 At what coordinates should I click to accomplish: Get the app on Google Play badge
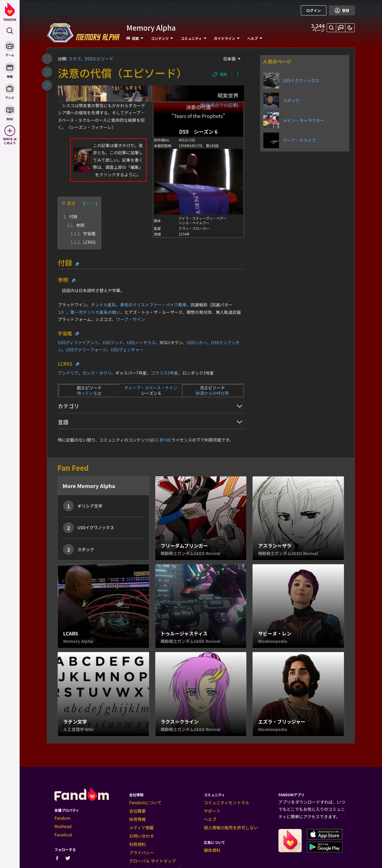click(325, 847)
